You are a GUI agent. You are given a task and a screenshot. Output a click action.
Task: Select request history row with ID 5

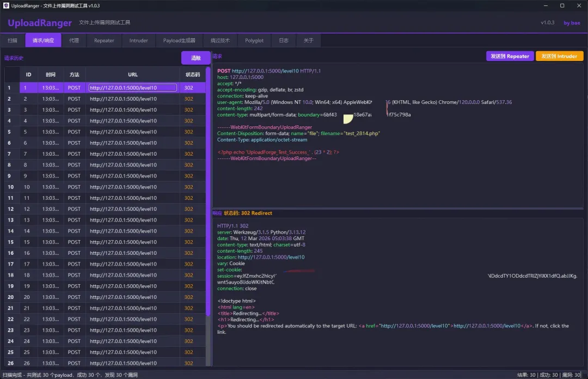pos(105,132)
